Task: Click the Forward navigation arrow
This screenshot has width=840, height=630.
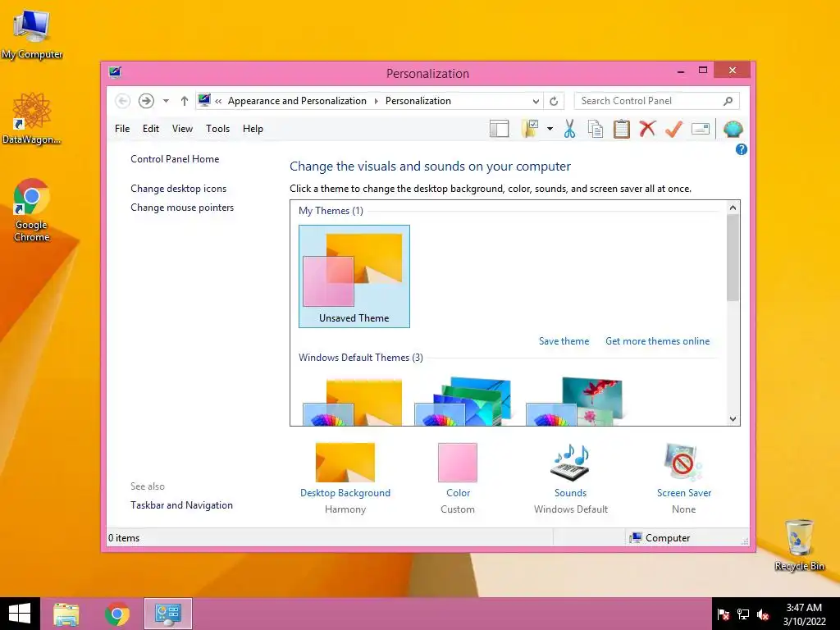Action: (x=146, y=101)
